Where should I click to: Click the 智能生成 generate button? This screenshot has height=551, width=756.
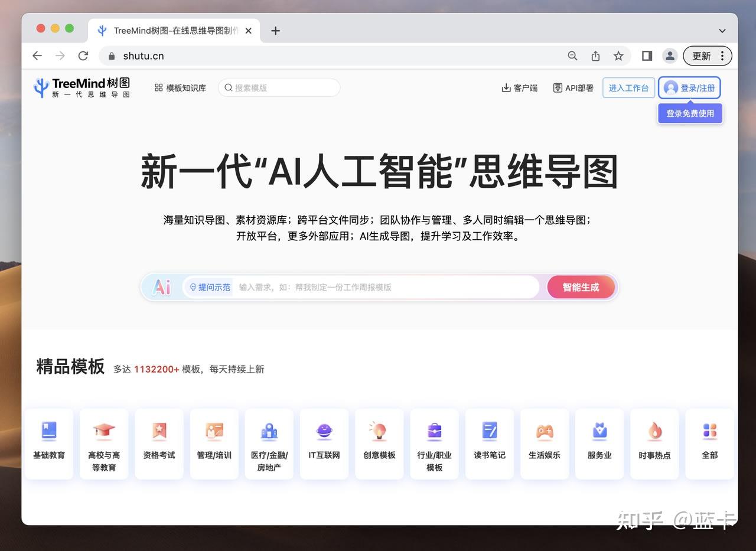pos(581,287)
